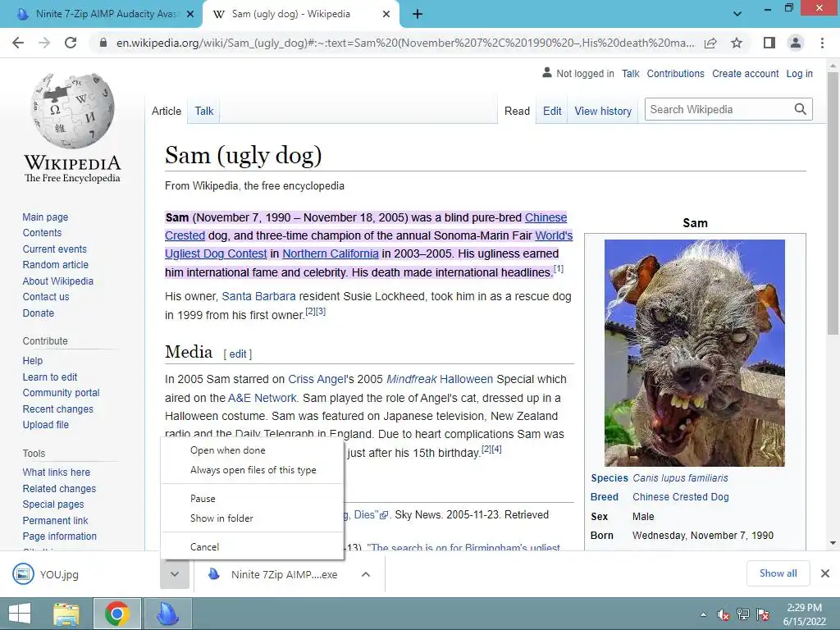View site info via the padlock icon
This screenshot has width=840, height=630.
tap(103, 43)
